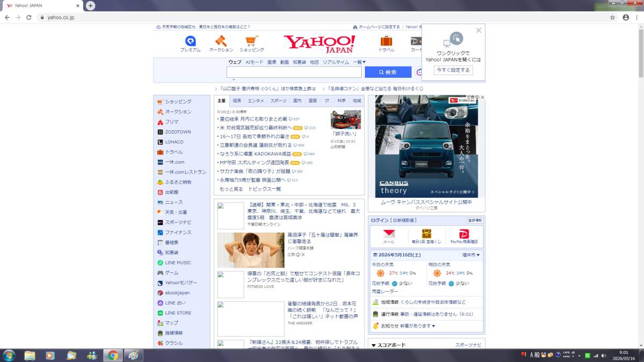Click the マップ icon in sidebar
This screenshot has height=362, width=644.
click(x=160, y=323)
